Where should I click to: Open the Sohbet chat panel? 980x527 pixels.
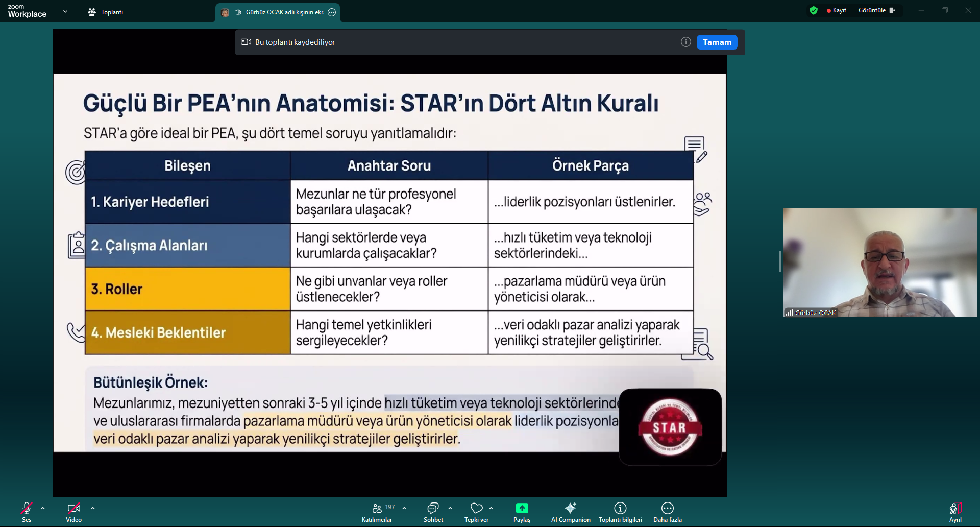pos(433,512)
